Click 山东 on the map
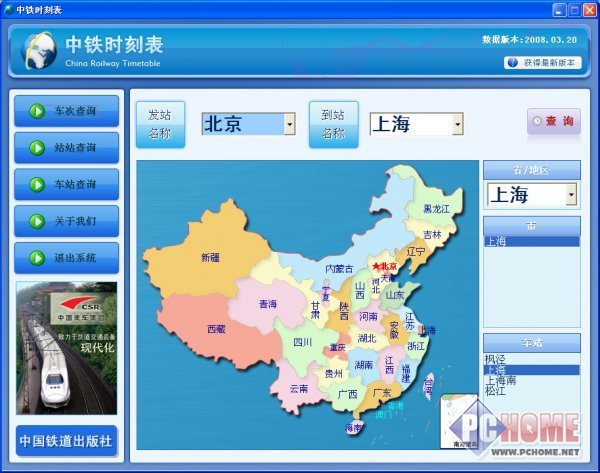Image resolution: width=600 pixels, height=473 pixels. [395, 295]
